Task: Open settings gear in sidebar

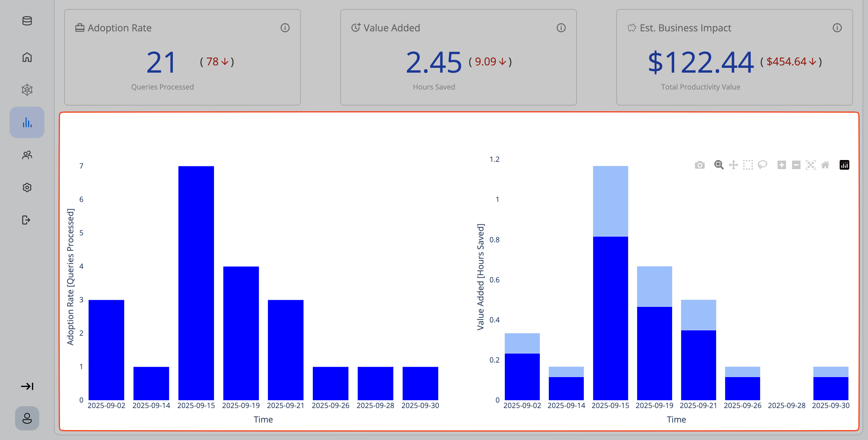Action: click(27, 187)
